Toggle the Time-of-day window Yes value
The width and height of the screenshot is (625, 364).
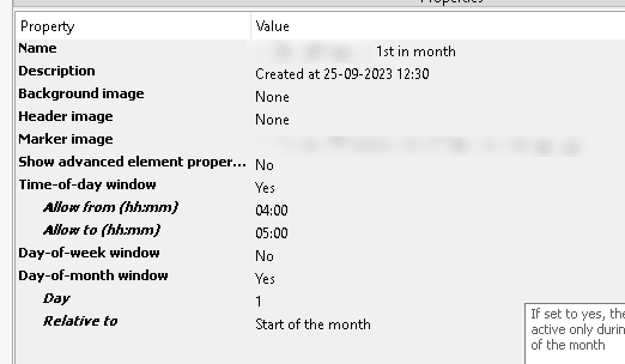click(265, 188)
